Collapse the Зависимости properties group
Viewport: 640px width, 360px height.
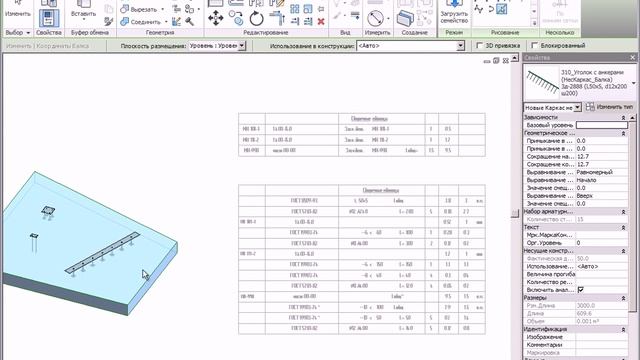623,118
